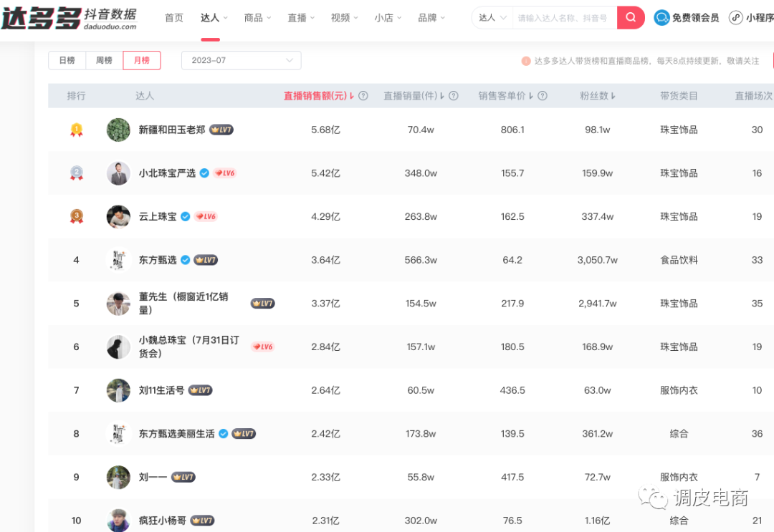Click the 免费领会员 blue chat icon
The height and width of the screenshot is (532, 774).
coord(661,17)
